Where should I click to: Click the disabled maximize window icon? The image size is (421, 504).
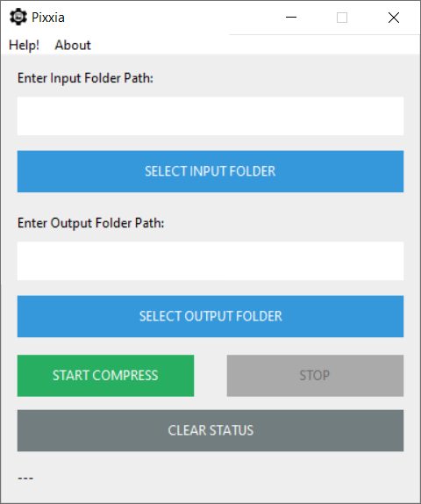(342, 18)
